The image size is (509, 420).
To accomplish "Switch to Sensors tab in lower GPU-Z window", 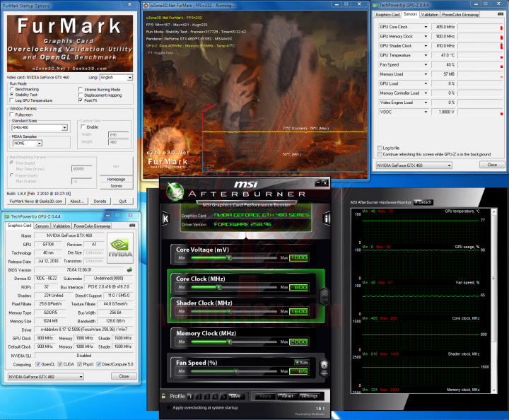I will point(42,226).
